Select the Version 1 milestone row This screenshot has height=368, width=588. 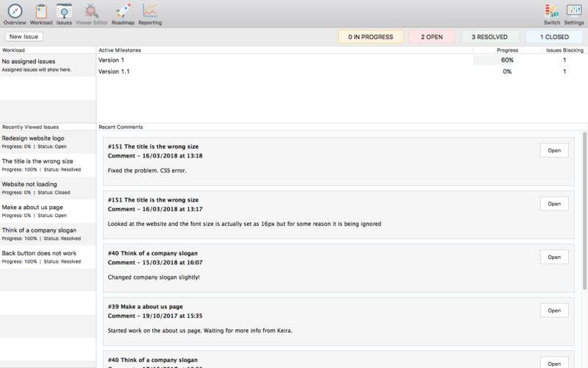pyautogui.click(x=342, y=60)
